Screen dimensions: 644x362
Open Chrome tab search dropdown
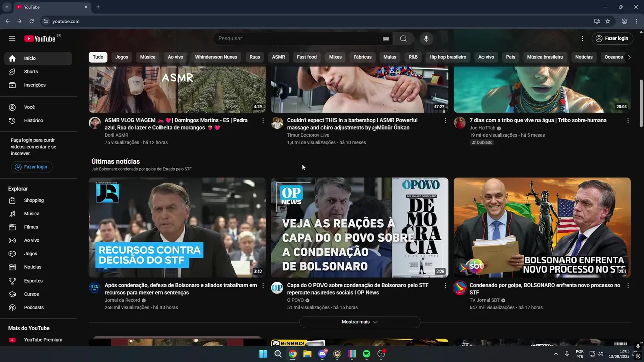click(7, 7)
